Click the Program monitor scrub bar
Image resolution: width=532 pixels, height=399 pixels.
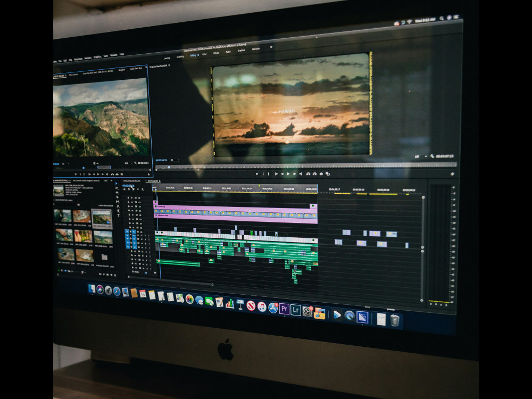click(x=305, y=166)
